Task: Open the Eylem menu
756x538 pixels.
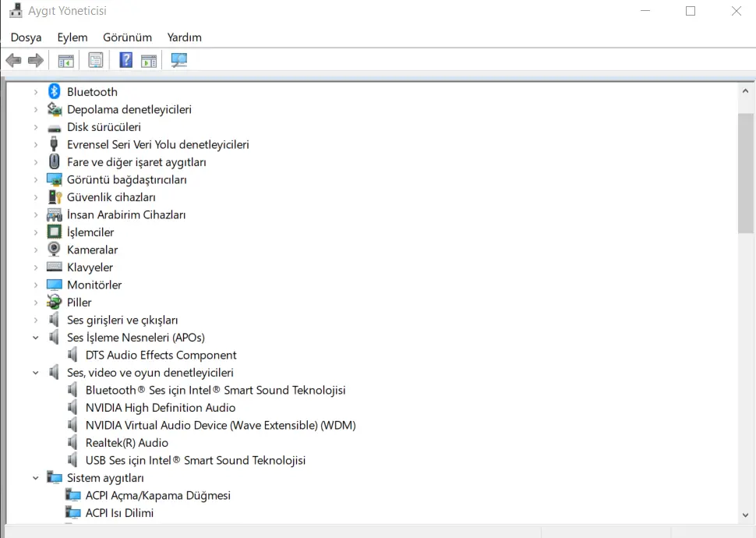Action: pyautogui.click(x=72, y=37)
